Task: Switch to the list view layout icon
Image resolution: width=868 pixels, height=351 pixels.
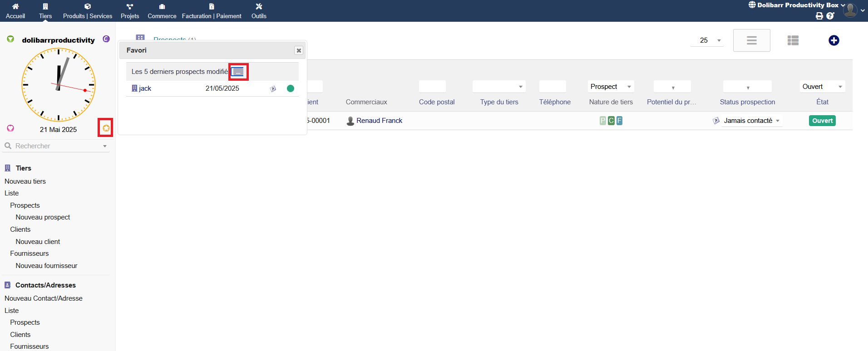Action: point(793,40)
